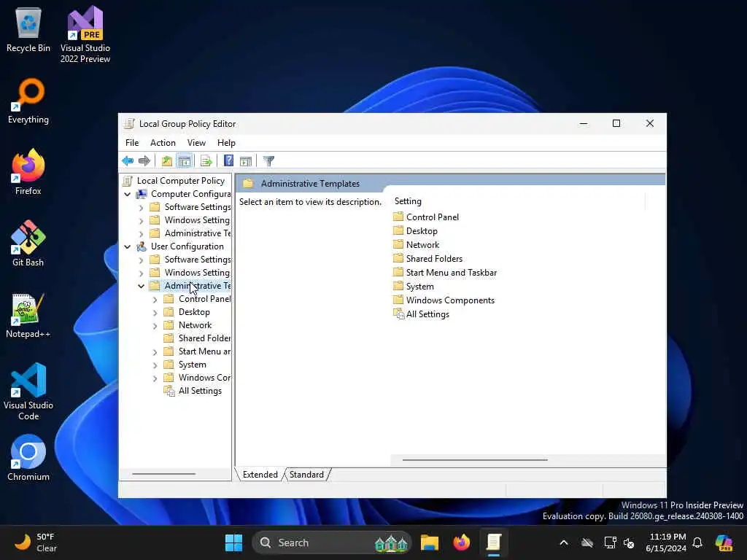Expand the System tree node
The width and height of the screenshot is (747, 560).
tap(155, 365)
